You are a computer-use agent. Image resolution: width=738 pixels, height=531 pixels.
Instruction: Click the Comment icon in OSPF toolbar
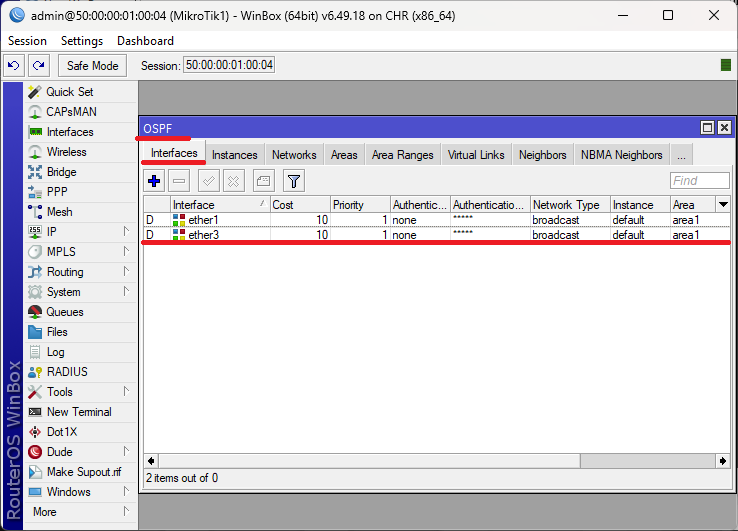click(x=262, y=181)
